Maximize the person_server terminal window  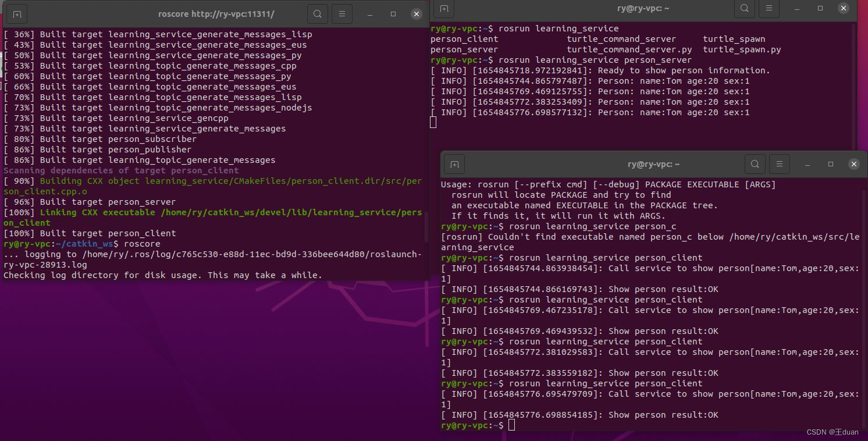click(820, 8)
